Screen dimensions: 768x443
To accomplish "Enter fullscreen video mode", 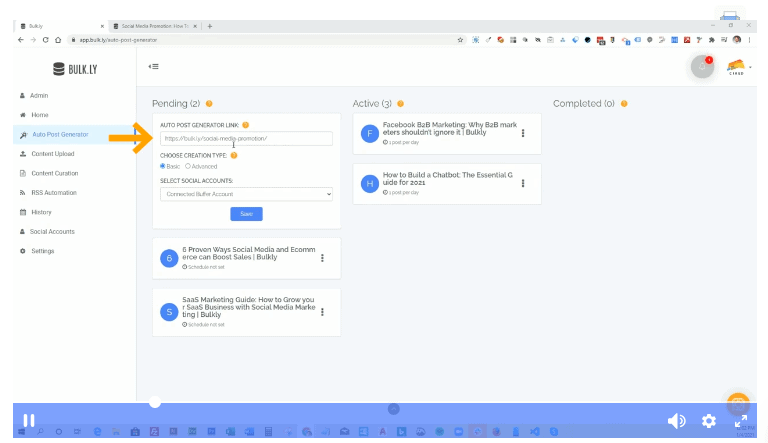I will click(741, 420).
